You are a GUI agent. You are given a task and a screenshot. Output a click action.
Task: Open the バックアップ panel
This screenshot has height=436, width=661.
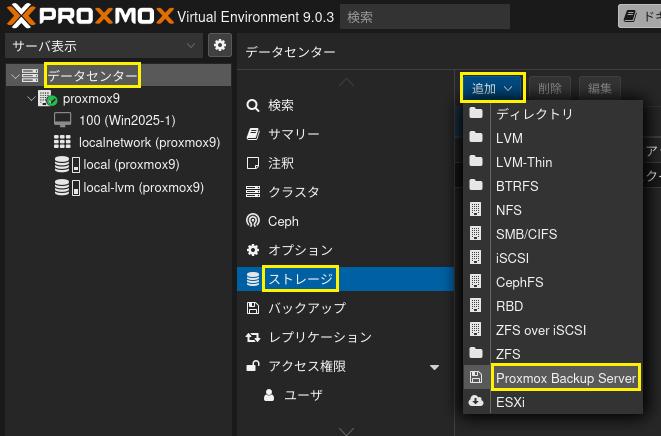click(346, 308)
